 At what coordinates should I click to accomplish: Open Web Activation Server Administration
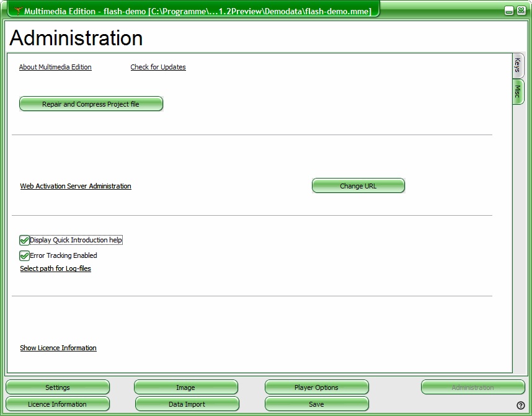75,186
